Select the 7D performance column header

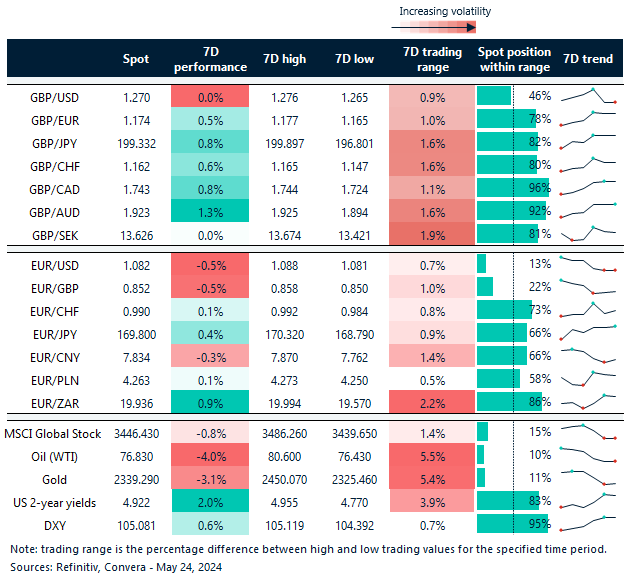point(211,59)
